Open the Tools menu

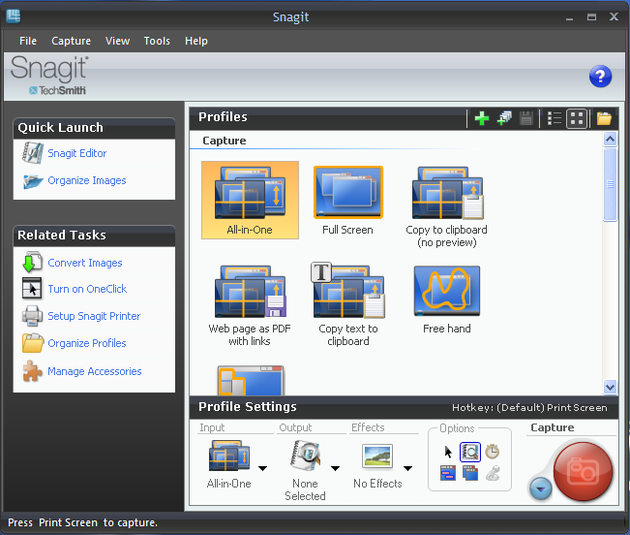click(157, 41)
